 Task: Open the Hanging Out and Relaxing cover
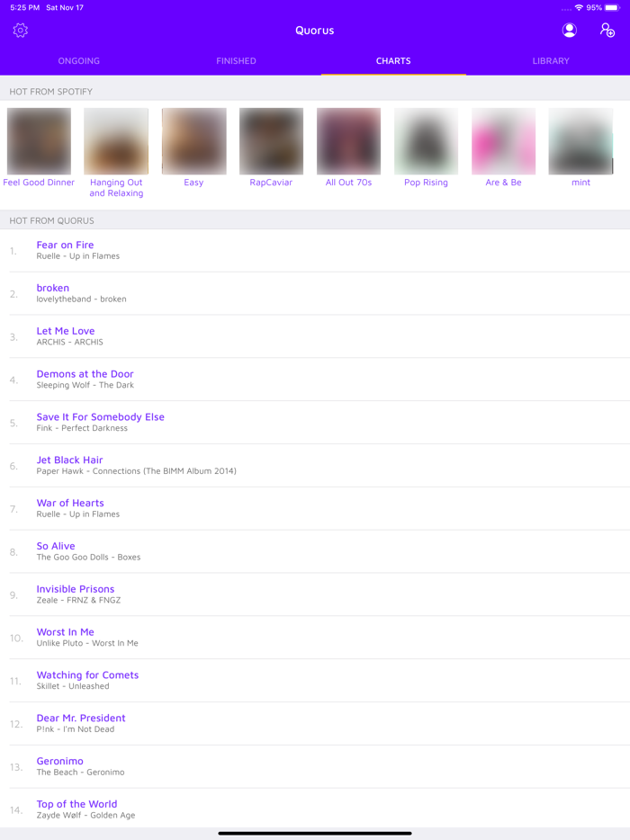116,141
